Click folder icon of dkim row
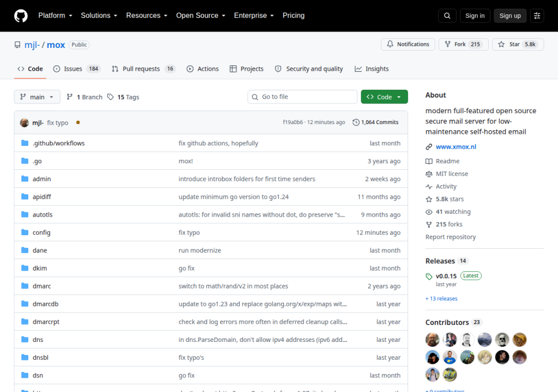This screenshot has width=558, height=392. tap(25, 268)
